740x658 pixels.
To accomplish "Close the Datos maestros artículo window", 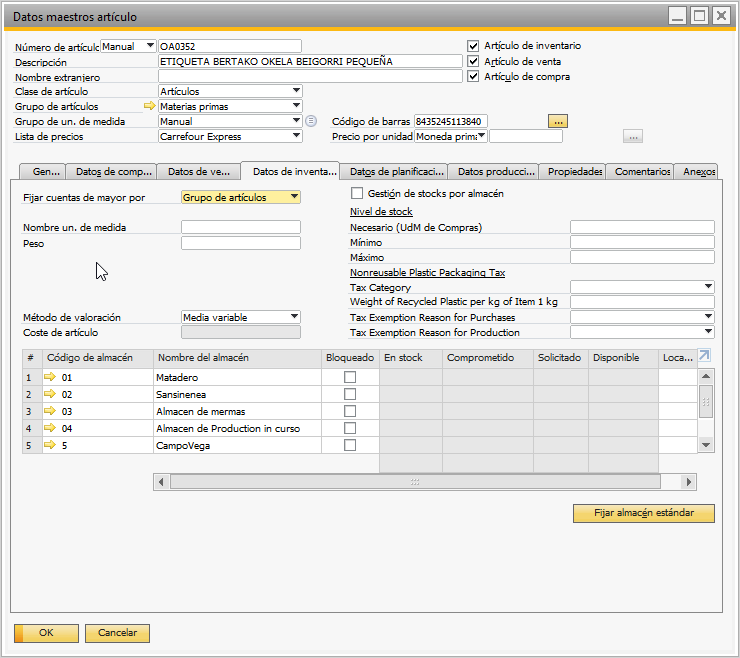I will tap(721, 16).
